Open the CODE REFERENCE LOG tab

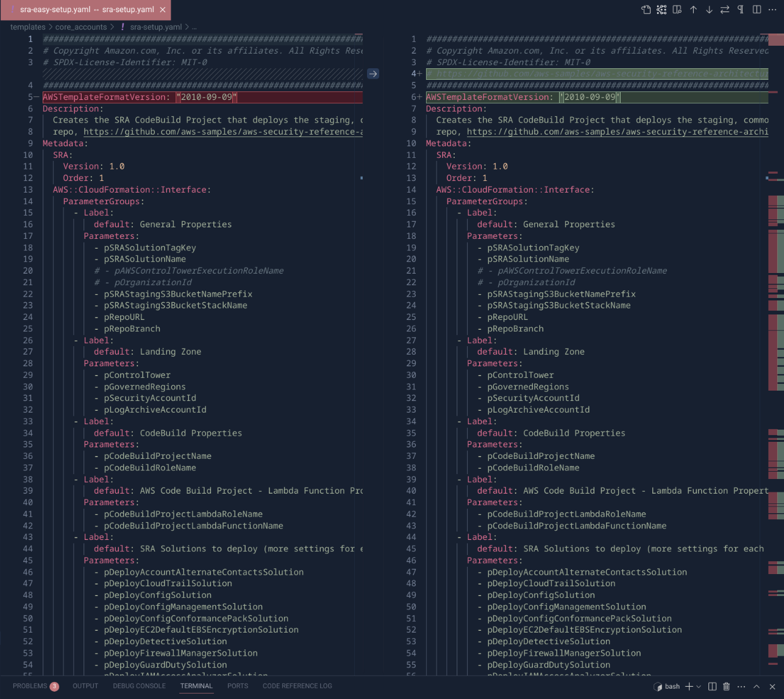pyautogui.click(x=298, y=686)
